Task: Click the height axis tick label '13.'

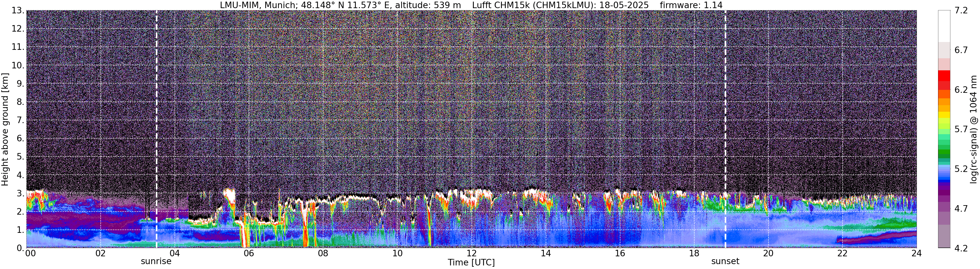Action: pos(18,11)
